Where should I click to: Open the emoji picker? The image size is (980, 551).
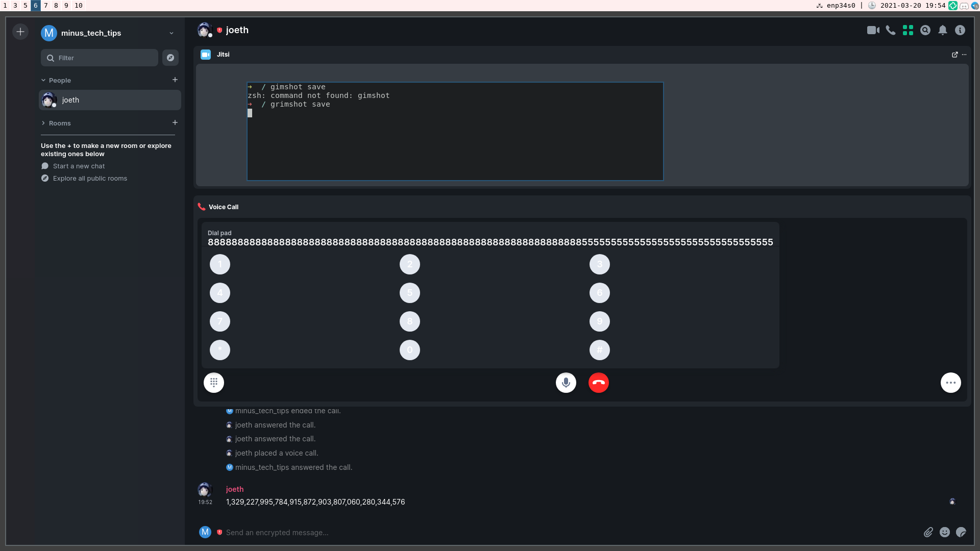pyautogui.click(x=945, y=532)
